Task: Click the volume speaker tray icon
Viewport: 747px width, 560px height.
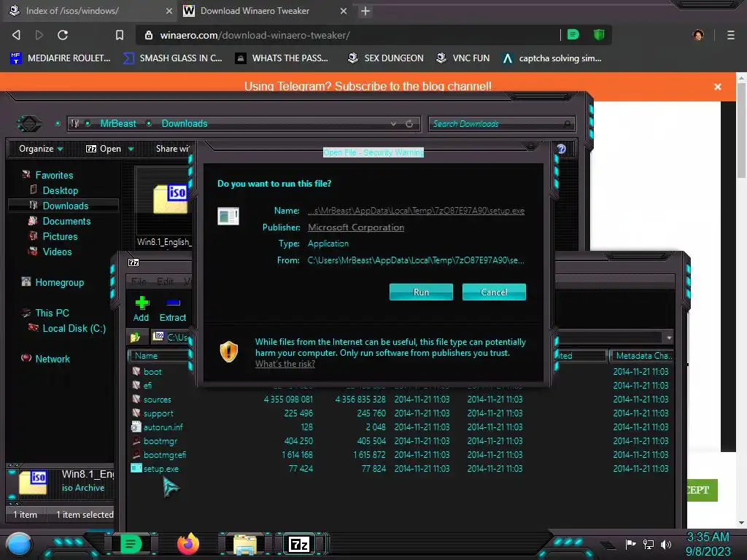Action: coord(665,544)
